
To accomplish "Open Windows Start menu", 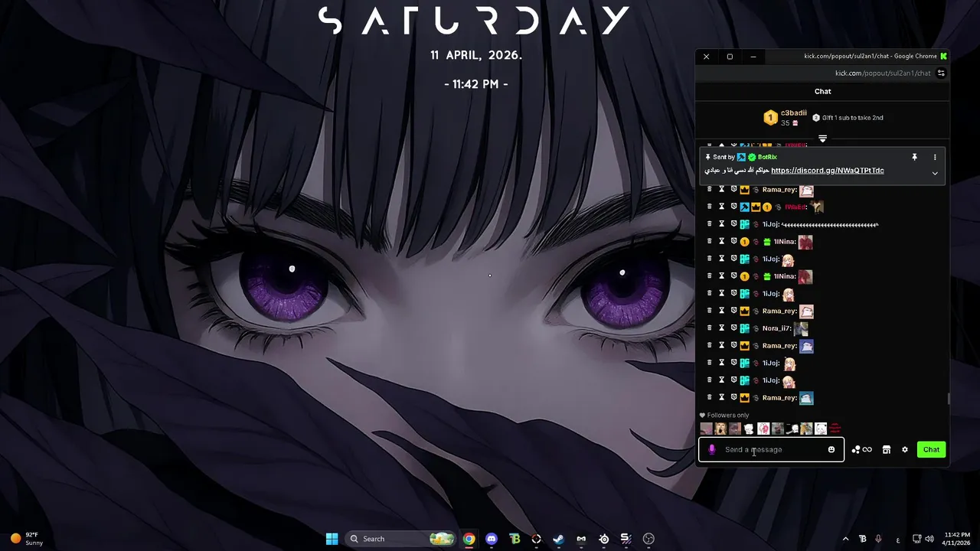I will coord(332,539).
